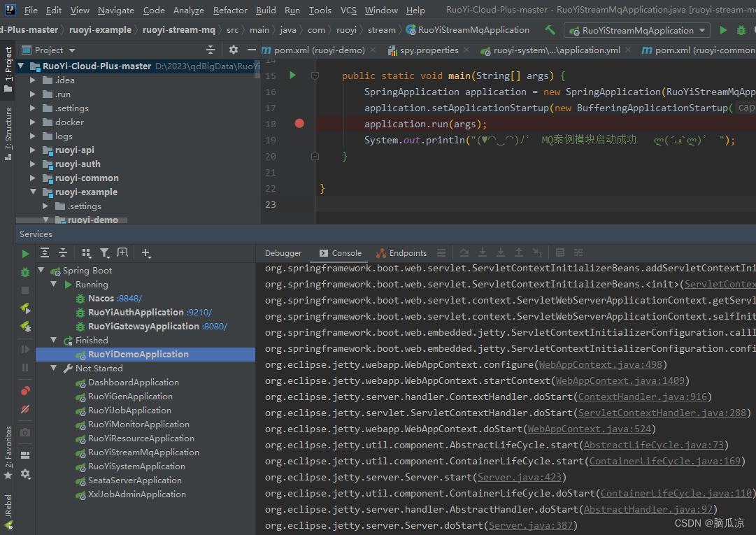Screen dimensions: 756x535
Task: Switch to the Endpoints tab
Action: point(401,253)
